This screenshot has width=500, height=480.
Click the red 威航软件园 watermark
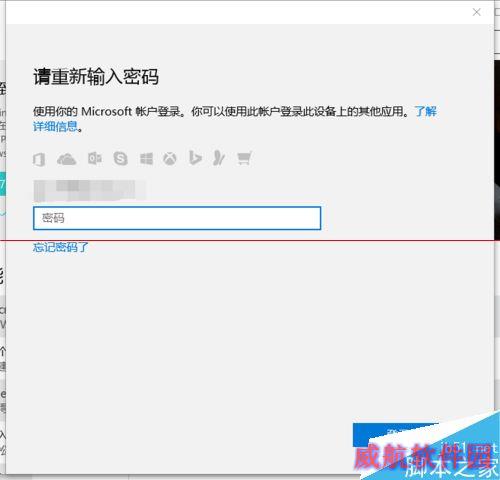[x=422, y=456]
